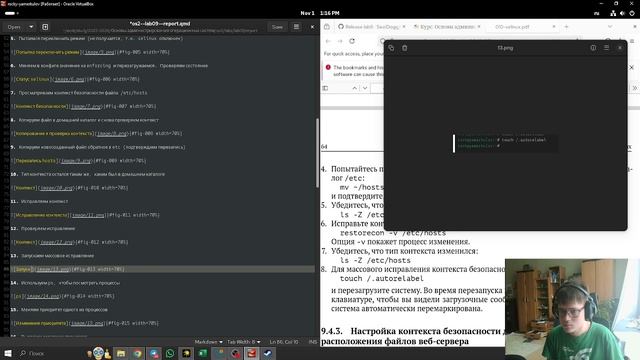Open a new browser tab
The image size is (640, 360).
point(566,27)
